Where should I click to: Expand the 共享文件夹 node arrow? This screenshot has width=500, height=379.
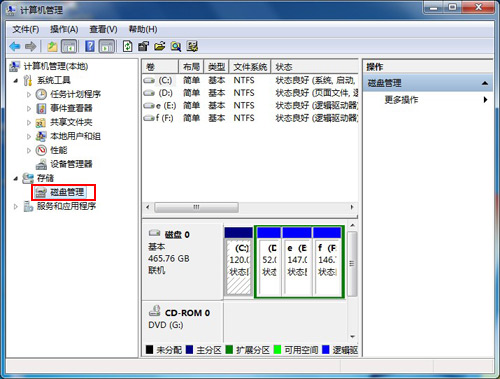tap(29, 122)
